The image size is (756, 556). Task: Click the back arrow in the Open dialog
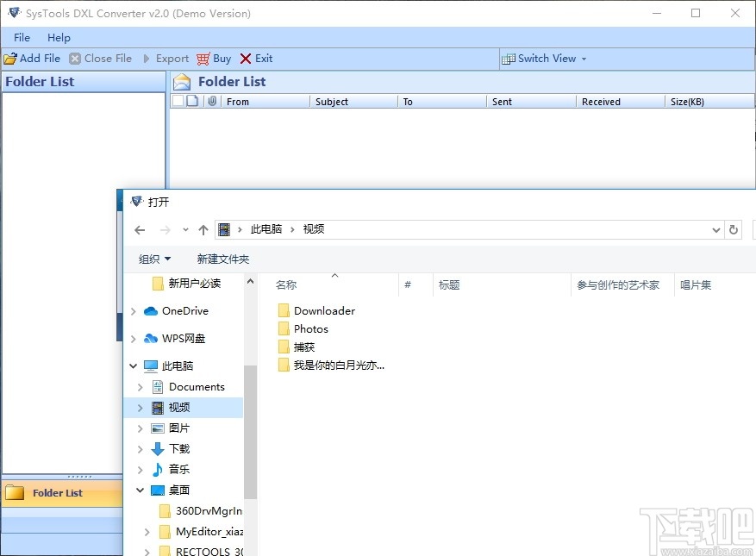pyautogui.click(x=140, y=229)
